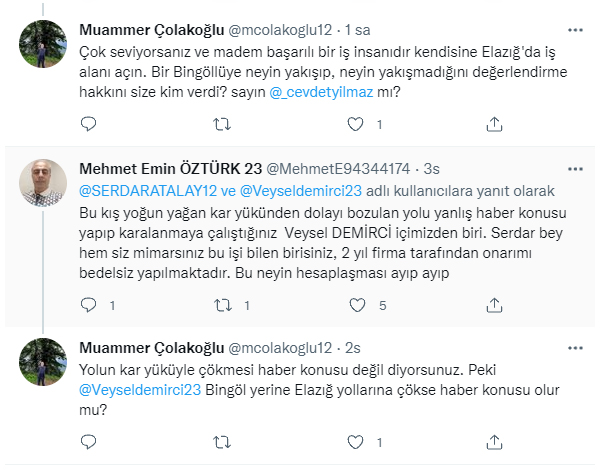The width and height of the screenshot is (600, 470).
Task: Open the @SERDARATALAY12 mention link
Action: [x=148, y=191]
